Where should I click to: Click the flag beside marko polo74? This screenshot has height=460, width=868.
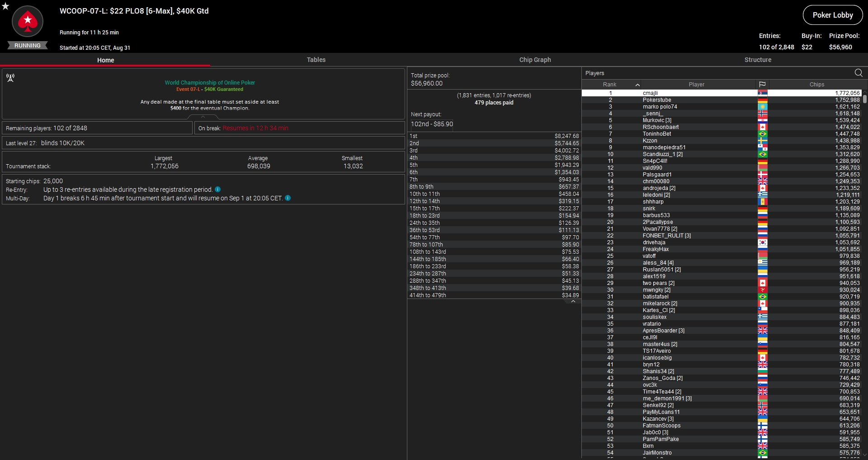762,107
